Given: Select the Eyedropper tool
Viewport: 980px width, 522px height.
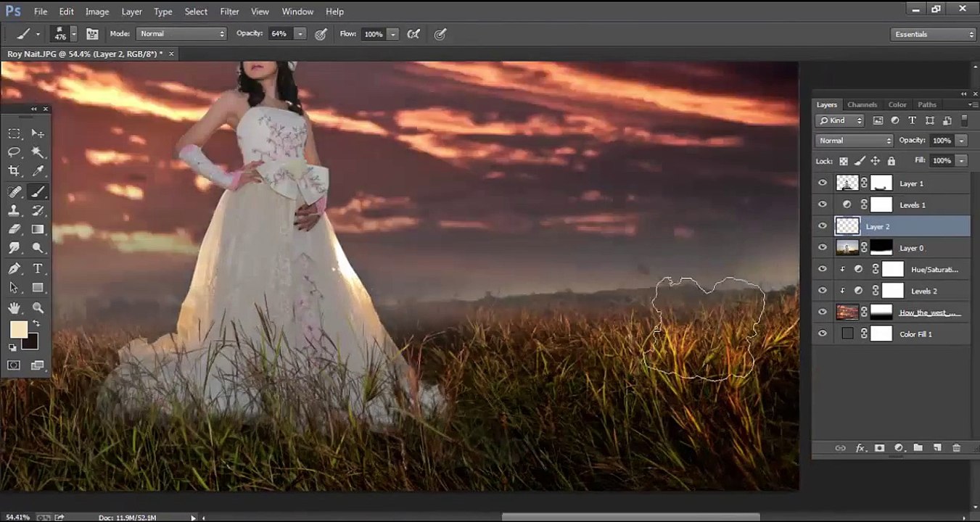Looking at the screenshot, I should coord(38,171).
